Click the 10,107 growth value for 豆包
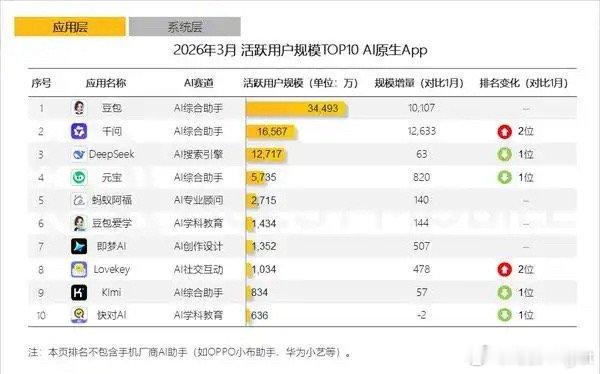The height and width of the screenshot is (374, 600). [421, 108]
